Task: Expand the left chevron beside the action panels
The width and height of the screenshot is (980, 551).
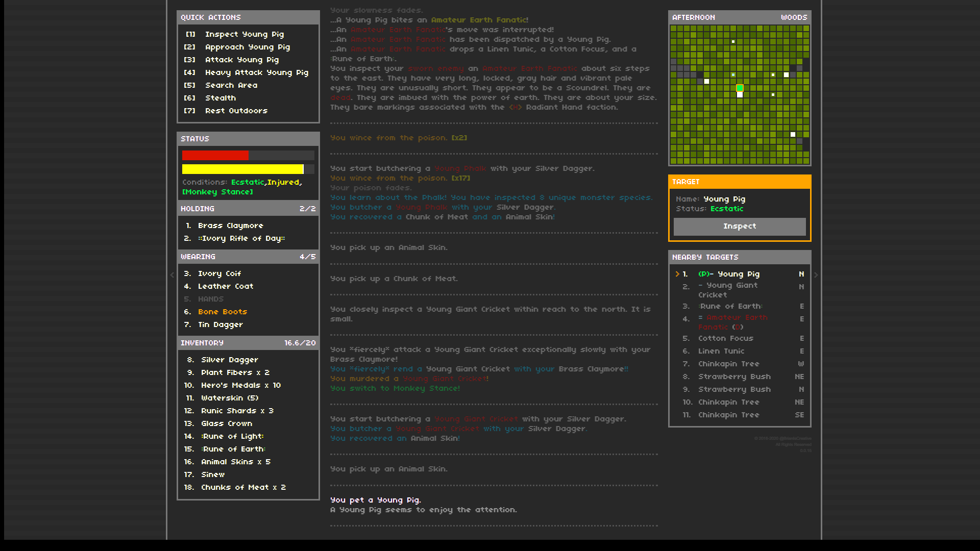Action: pos(172,274)
